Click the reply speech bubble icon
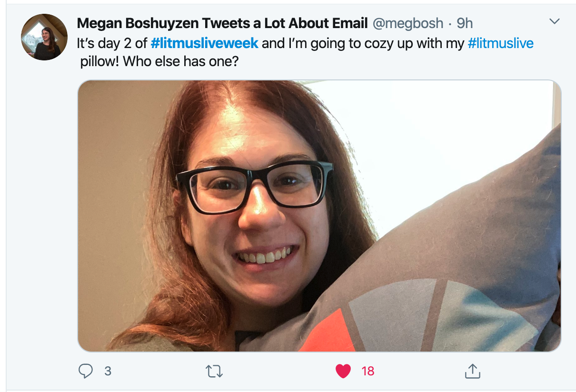This screenshot has width=576, height=392. click(x=86, y=371)
